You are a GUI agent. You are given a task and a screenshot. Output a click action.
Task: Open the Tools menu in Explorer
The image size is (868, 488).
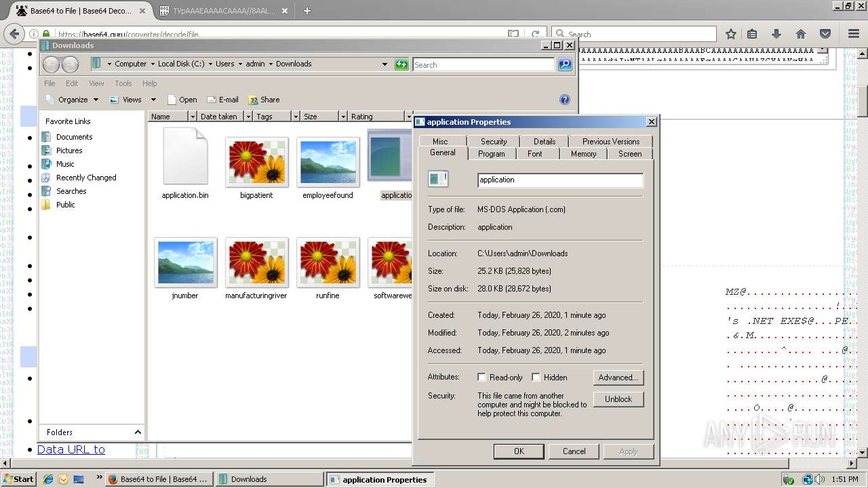tap(123, 83)
